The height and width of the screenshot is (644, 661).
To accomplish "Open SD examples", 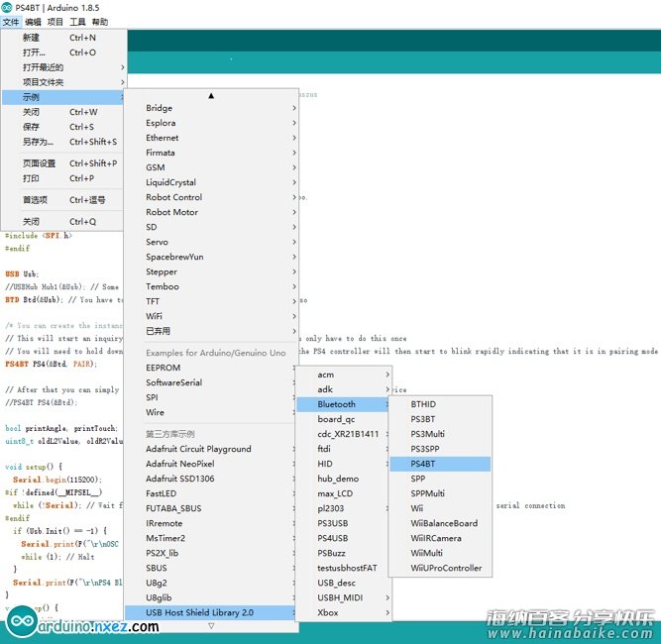I will click(x=212, y=227).
